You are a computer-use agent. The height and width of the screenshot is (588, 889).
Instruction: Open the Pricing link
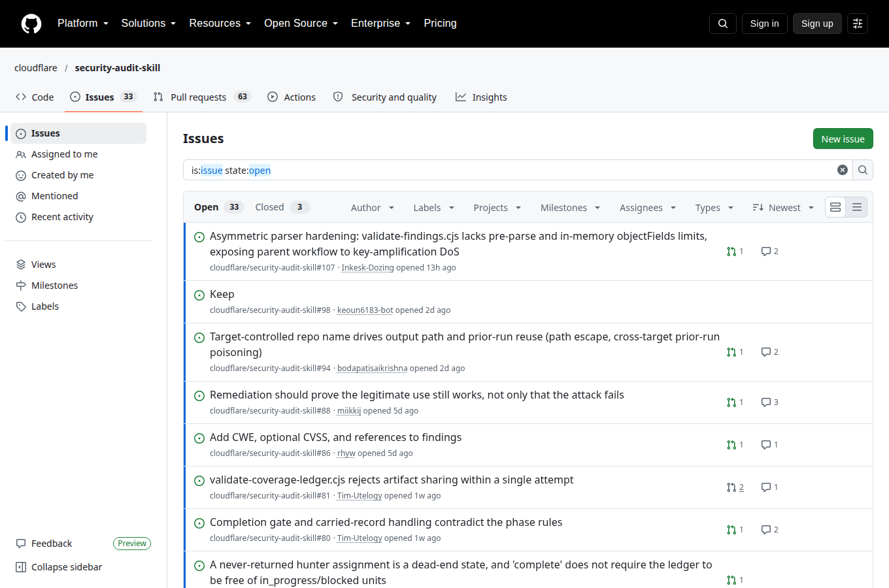(440, 24)
